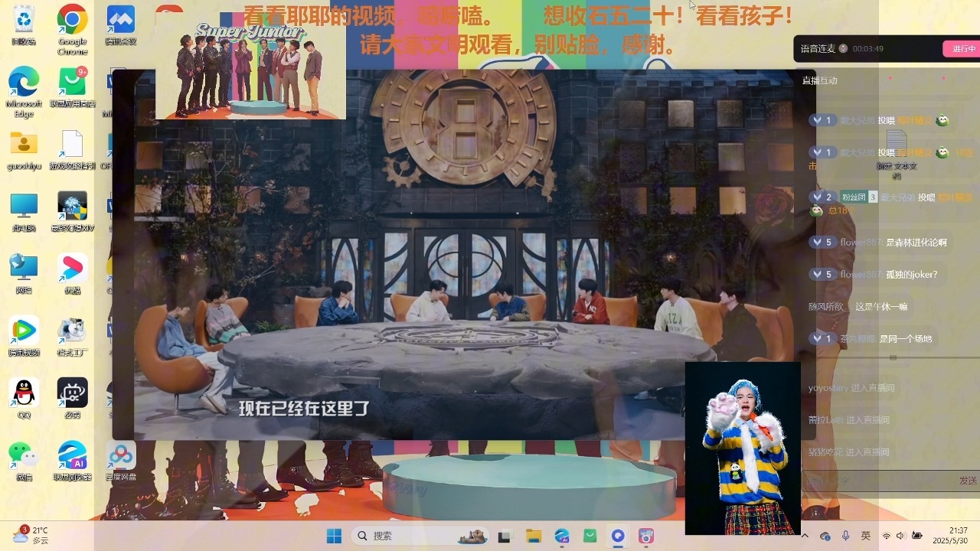This screenshot has height=551, width=980.
Task: Open the cloud sync tray icon
Action: pos(825,536)
